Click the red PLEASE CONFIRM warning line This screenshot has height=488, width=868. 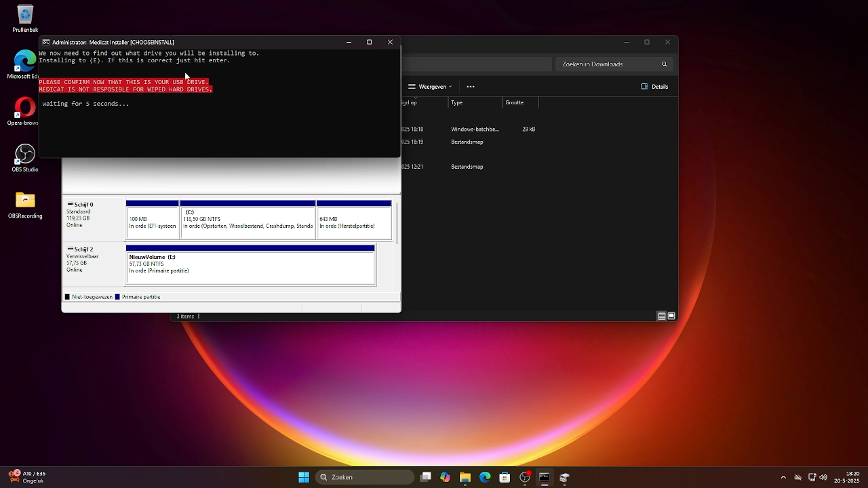(x=124, y=82)
